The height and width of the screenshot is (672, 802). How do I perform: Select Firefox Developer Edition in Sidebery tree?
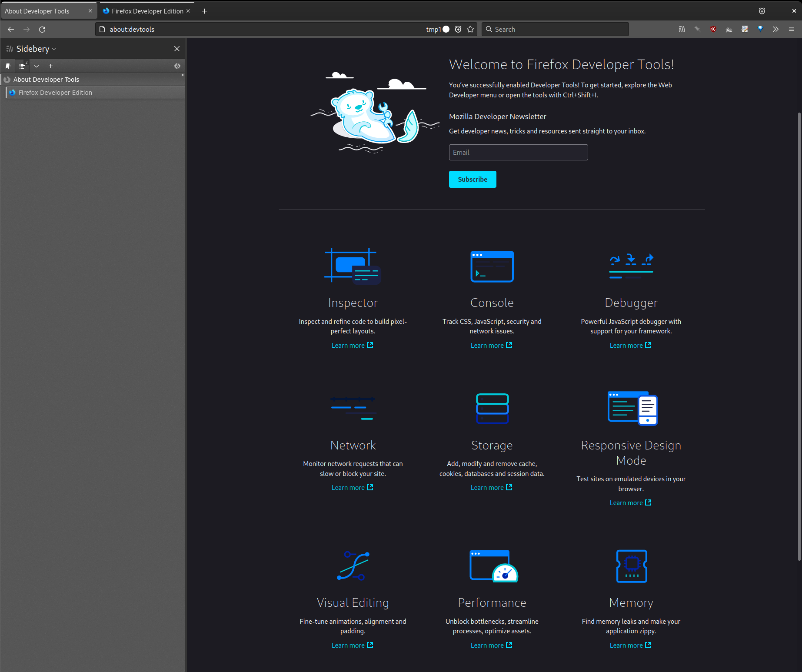pos(55,93)
